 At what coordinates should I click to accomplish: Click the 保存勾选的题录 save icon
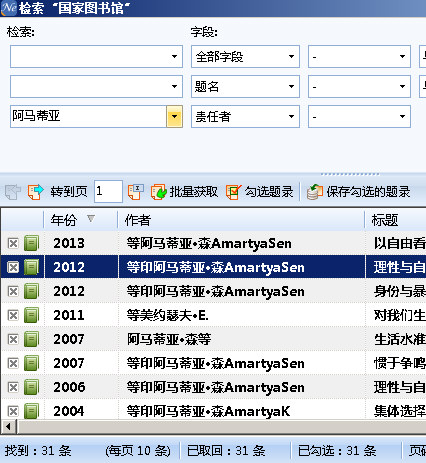click(315, 192)
